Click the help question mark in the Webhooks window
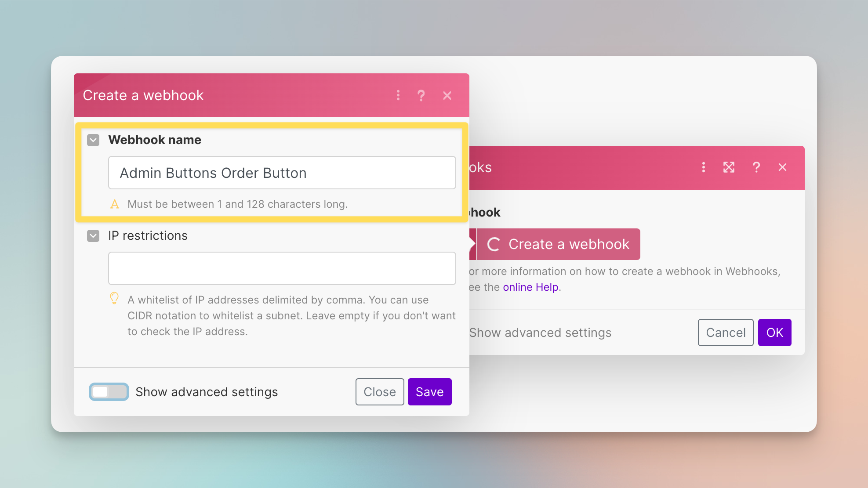The image size is (868, 488). [756, 167]
